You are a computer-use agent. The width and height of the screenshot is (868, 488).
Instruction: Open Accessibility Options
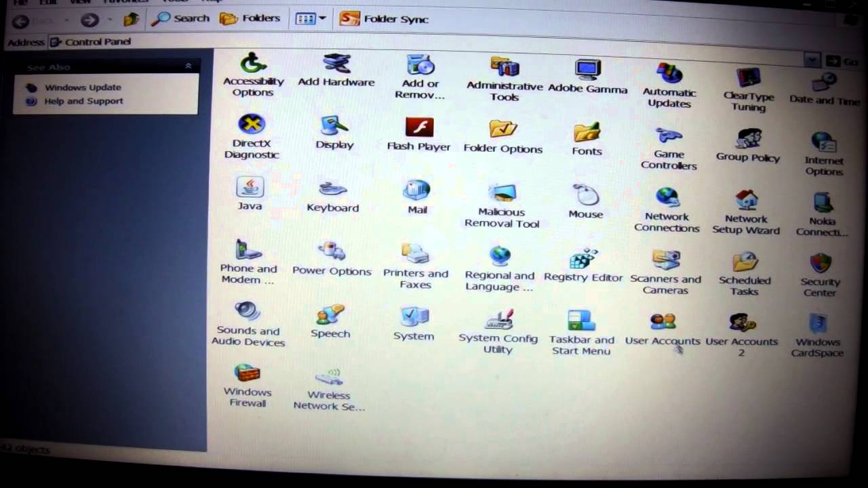click(x=253, y=75)
